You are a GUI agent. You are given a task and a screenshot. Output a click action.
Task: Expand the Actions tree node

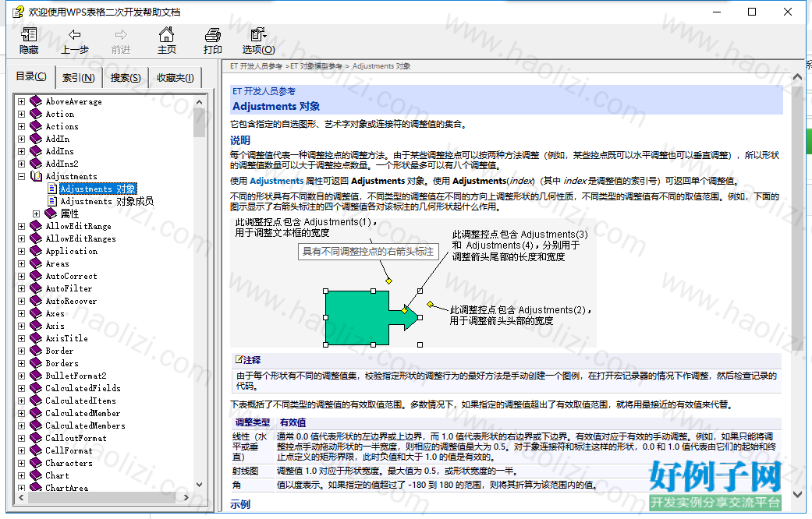pyautogui.click(x=21, y=126)
